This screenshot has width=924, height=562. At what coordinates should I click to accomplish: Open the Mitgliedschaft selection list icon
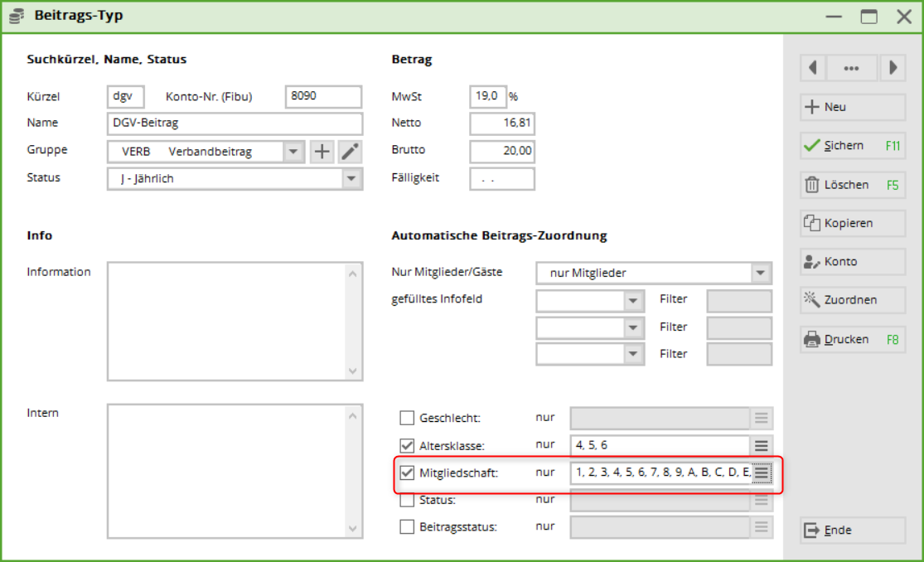pos(762,472)
